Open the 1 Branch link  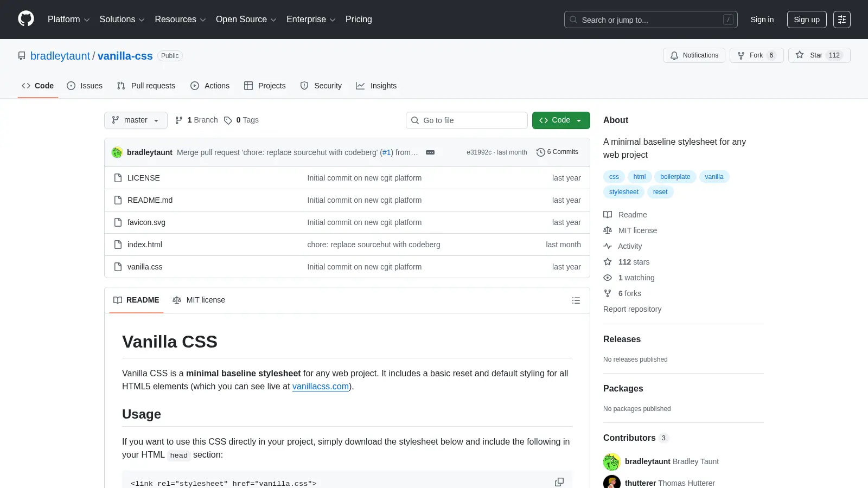pyautogui.click(x=196, y=120)
